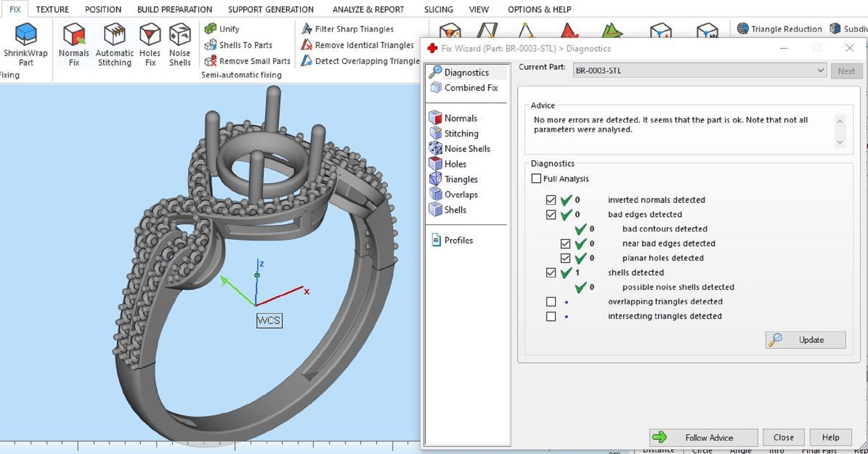Run the Normals Fix tool
This screenshot has width=868, height=454.
click(x=74, y=45)
